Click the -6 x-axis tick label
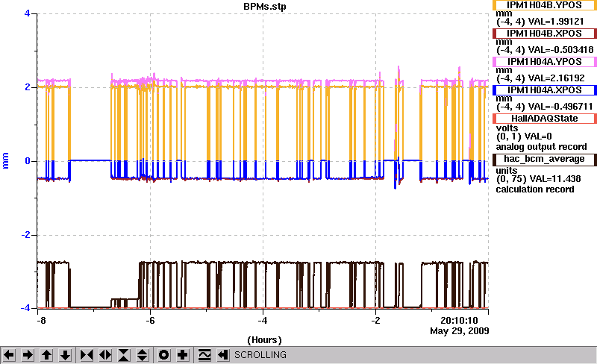This screenshot has width=597, height=364. [x=151, y=321]
